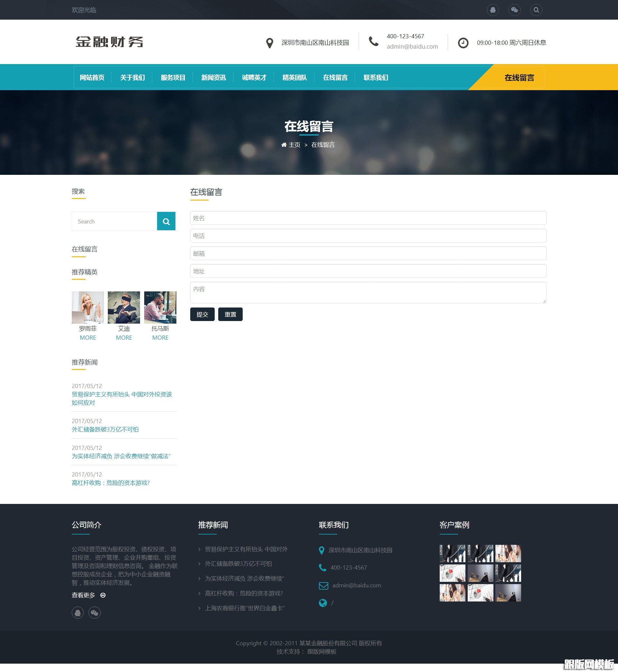Click MORE under 艾迪
This screenshot has height=672, width=618.
tap(124, 337)
